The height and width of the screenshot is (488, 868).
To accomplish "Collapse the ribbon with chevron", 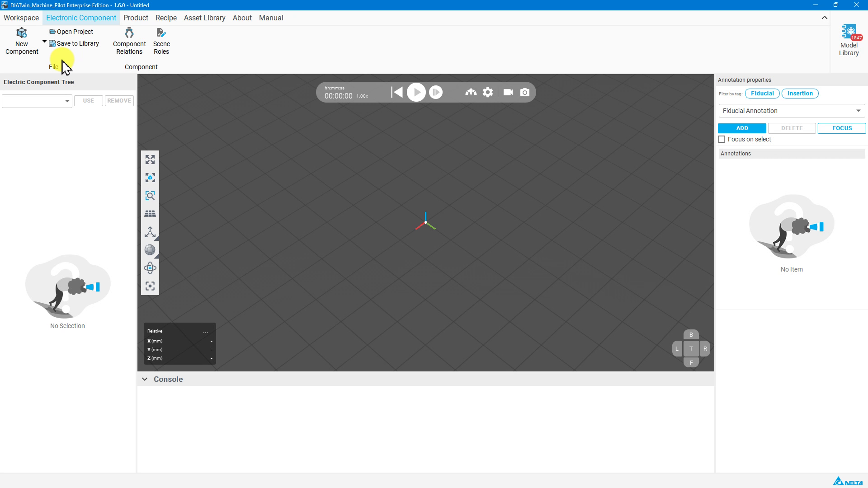I will coord(824,18).
